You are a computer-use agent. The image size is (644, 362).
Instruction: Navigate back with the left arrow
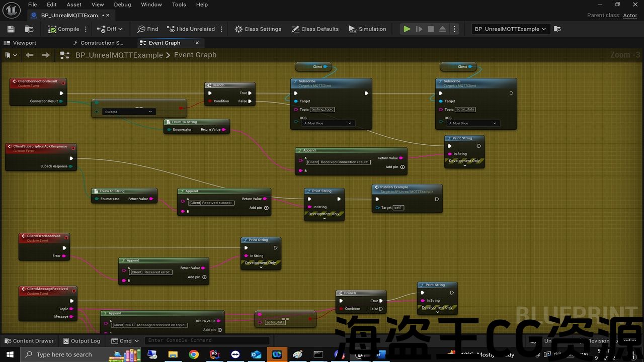pos(30,55)
